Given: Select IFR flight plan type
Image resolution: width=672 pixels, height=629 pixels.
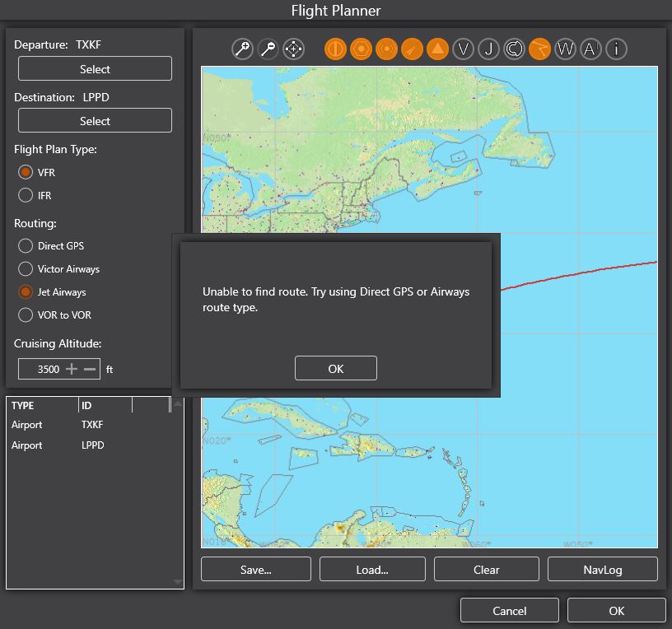Looking at the screenshot, I should point(26,196).
